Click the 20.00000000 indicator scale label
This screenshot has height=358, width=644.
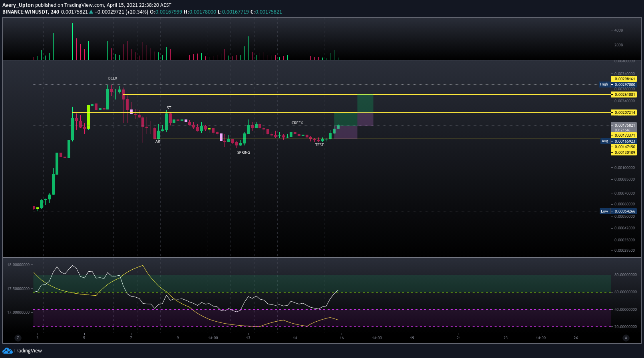[x=625, y=327]
